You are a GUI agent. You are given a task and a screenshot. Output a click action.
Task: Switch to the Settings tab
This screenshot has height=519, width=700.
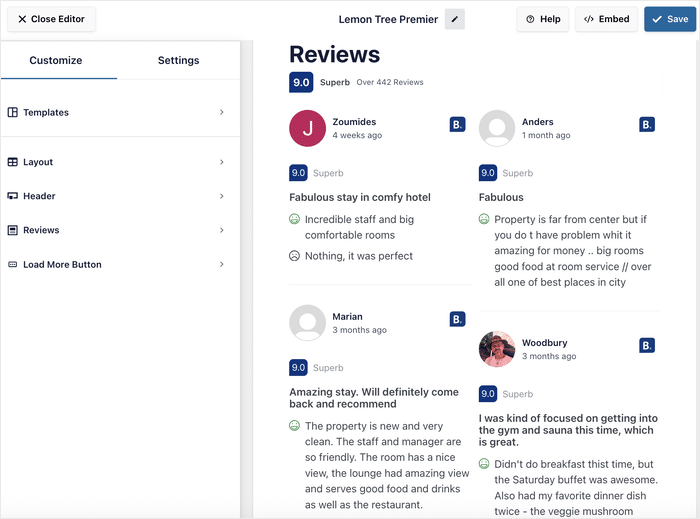(179, 60)
